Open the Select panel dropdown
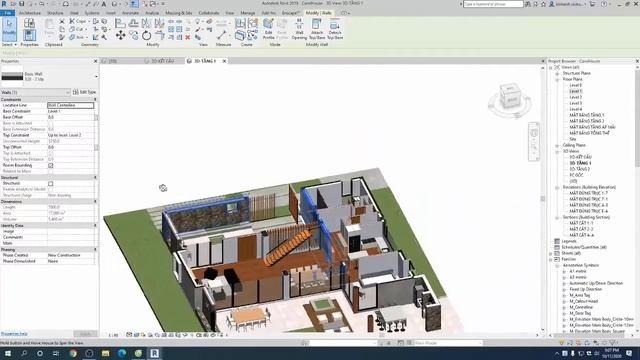The width and height of the screenshot is (640, 360). click(x=9, y=44)
